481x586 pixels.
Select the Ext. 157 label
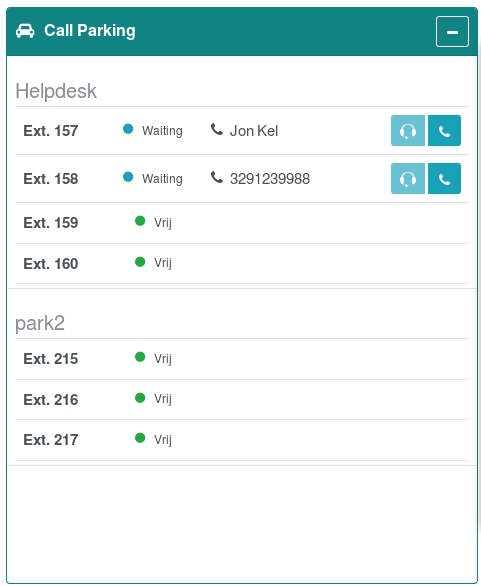[x=51, y=131]
